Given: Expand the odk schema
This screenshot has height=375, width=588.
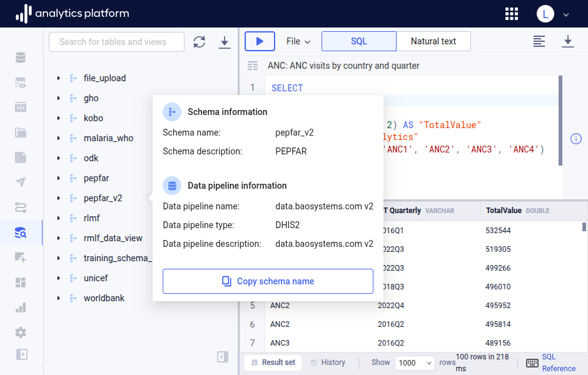Looking at the screenshot, I should click(x=59, y=158).
